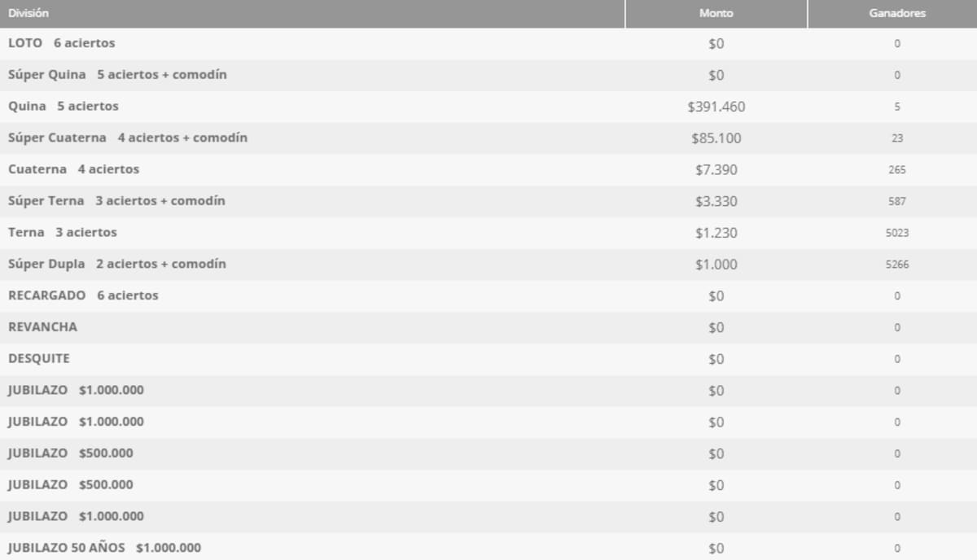
Task: Select the JUBILAZO 50 AÑOS row
Action: tap(488, 548)
